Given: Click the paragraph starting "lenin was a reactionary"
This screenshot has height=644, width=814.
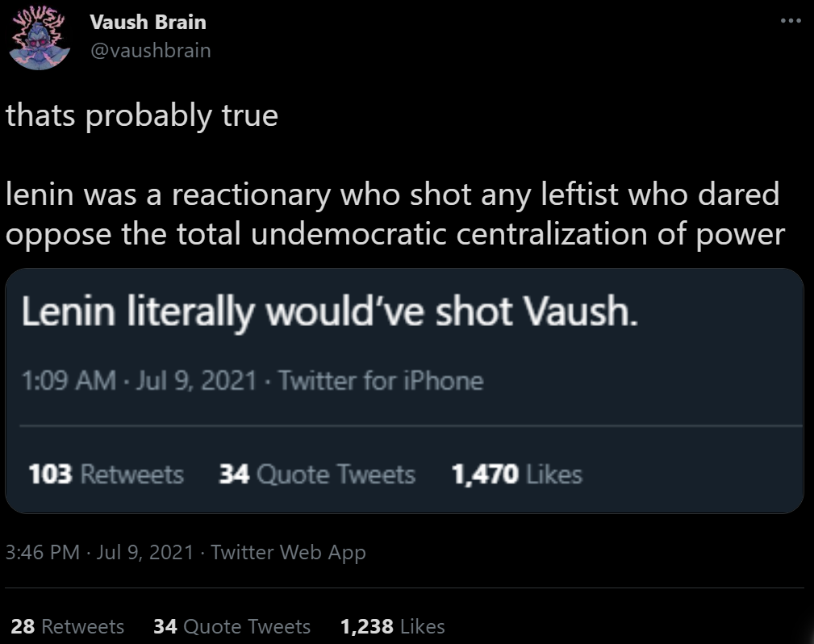Looking at the screenshot, I should 394,214.
